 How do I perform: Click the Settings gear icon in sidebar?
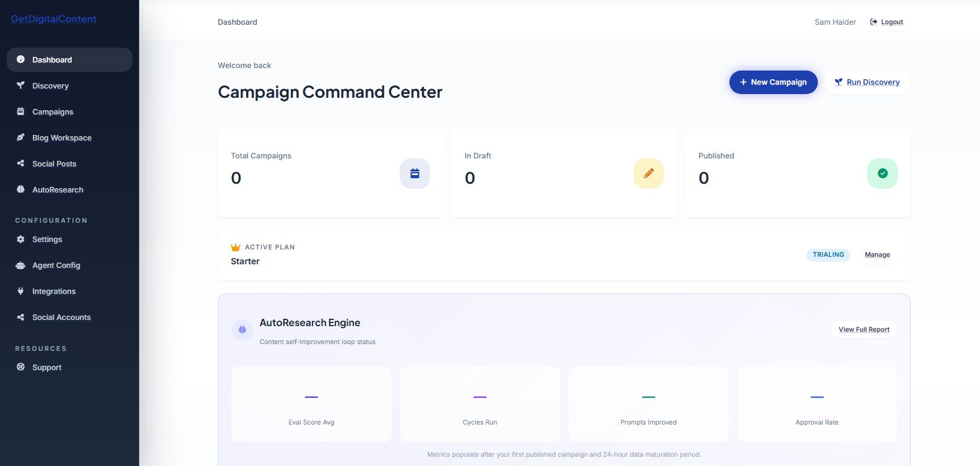pyautogui.click(x=20, y=239)
